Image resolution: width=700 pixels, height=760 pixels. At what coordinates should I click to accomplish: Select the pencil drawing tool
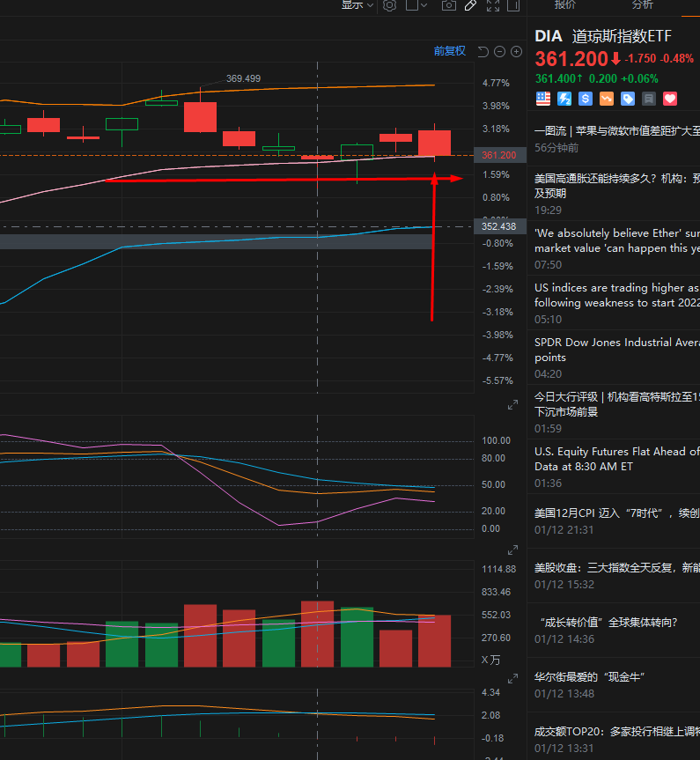[x=470, y=5]
